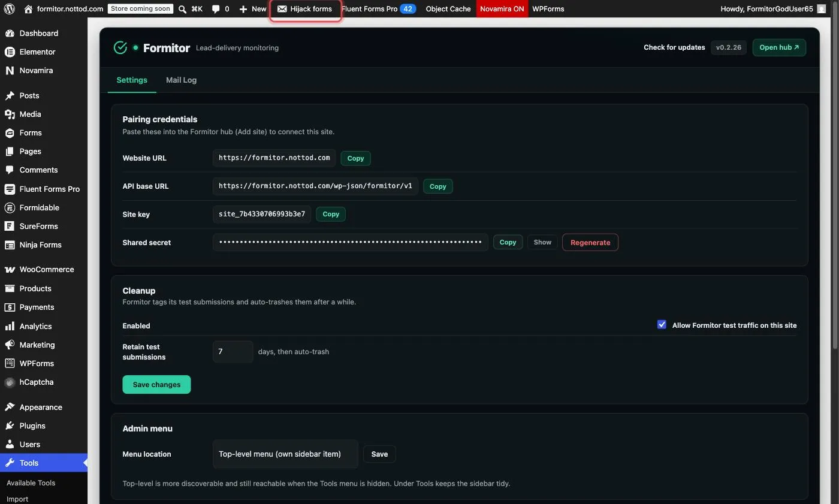Click the Media icon in sidebar
Screen dimensions: 839x504
[10, 114]
